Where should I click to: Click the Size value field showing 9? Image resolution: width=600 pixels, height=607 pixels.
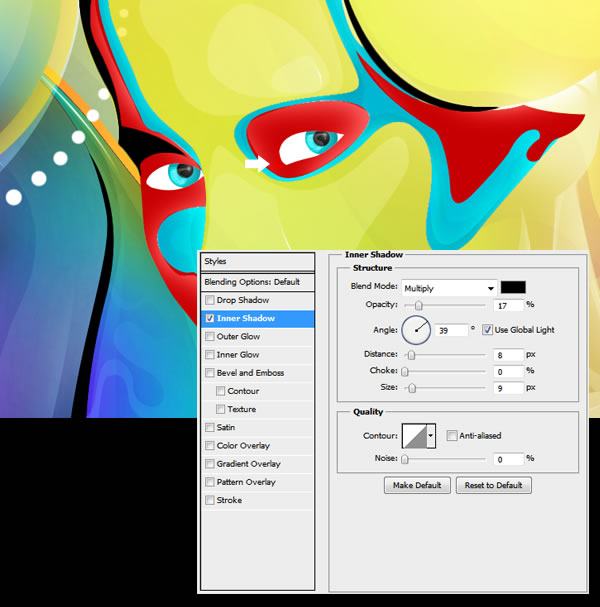tap(508, 388)
